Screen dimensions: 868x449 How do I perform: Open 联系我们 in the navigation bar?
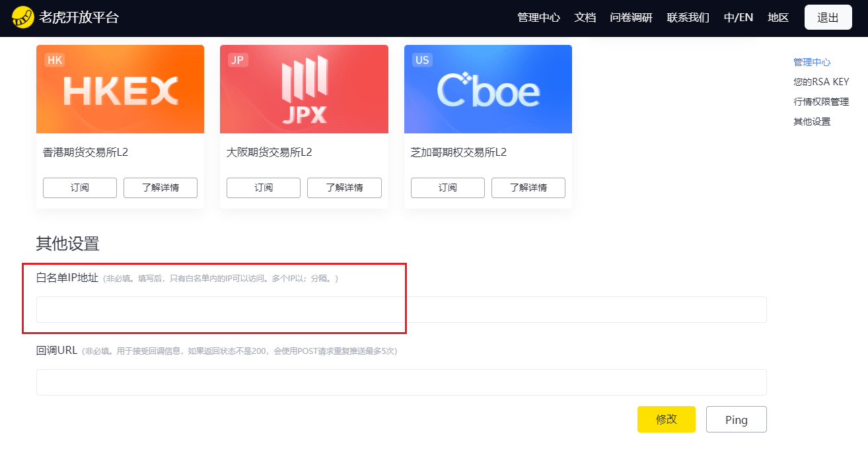point(688,18)
